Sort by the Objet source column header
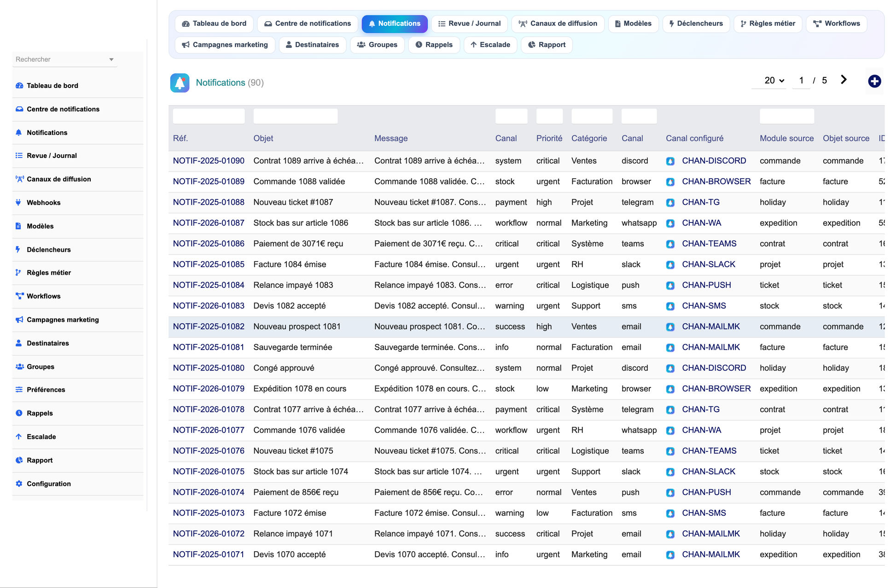This screenshot has height=588, width=896. 846,138
